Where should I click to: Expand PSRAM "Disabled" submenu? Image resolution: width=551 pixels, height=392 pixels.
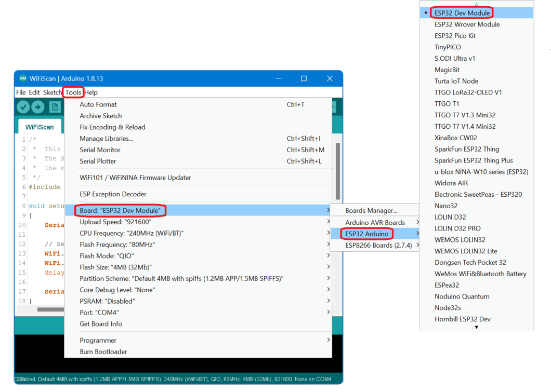tap(198, 301)
